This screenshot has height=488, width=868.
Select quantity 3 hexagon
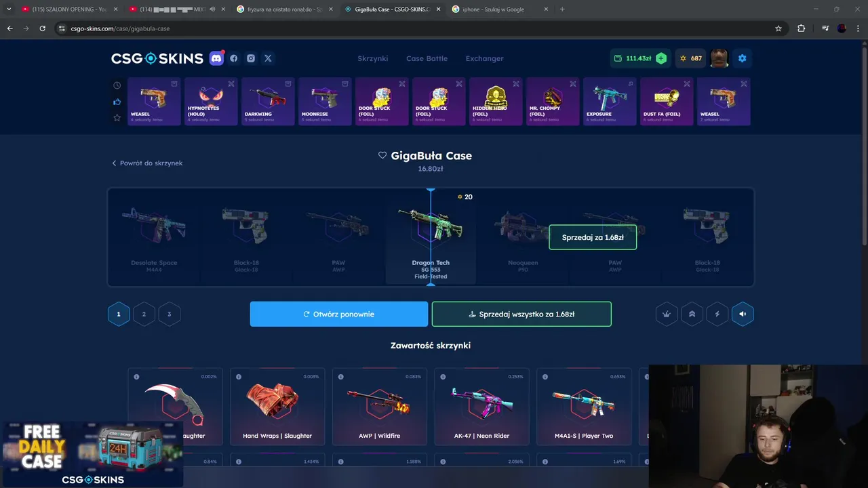pos(169,314)
